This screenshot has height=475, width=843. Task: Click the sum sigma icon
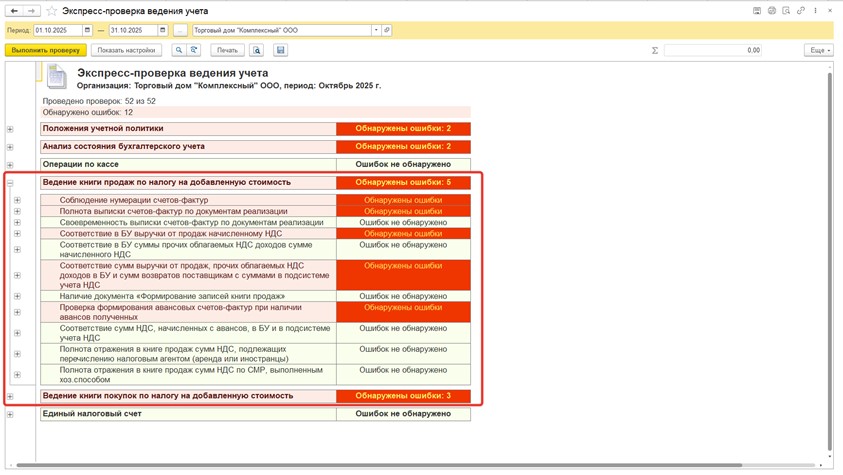tap(655, 50)
